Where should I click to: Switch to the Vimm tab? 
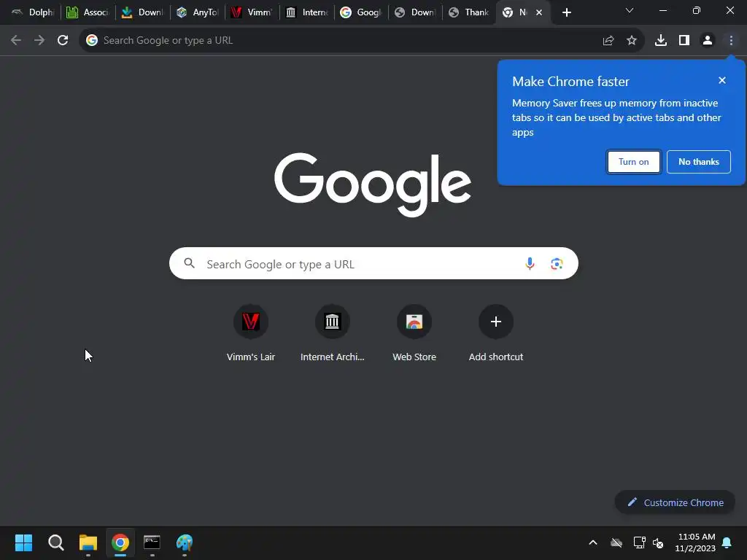pyautogui.click(x=252, y=12)
